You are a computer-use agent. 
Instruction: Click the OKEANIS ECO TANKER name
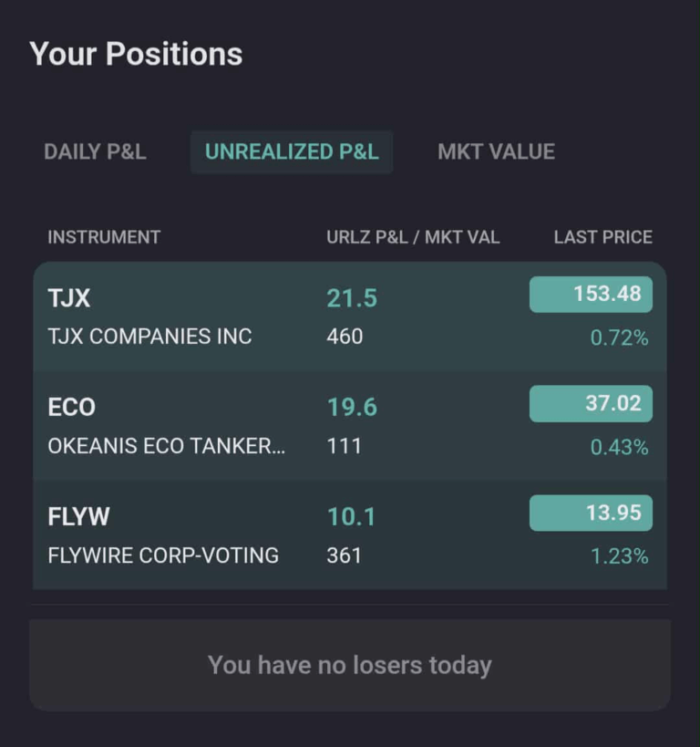pyautogui.click(x=166, y=446)
